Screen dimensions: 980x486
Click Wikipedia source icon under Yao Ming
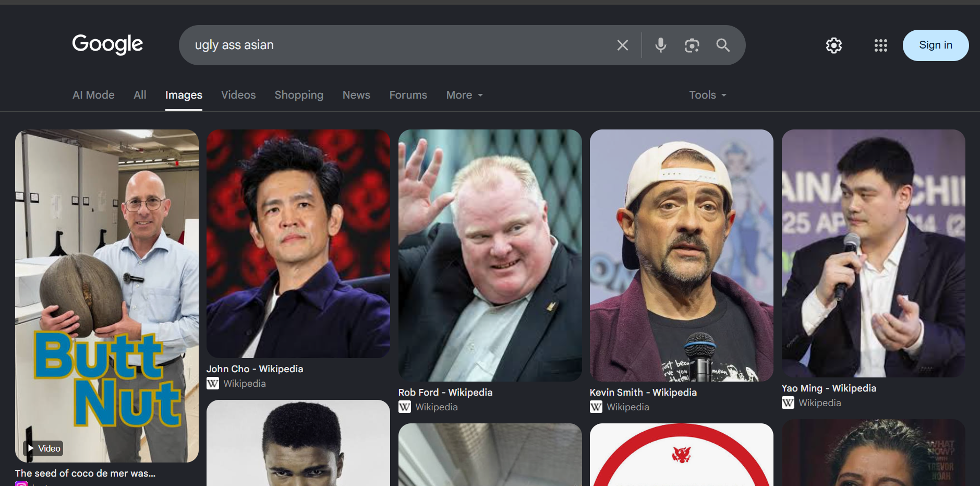click(x=788, y=403)
